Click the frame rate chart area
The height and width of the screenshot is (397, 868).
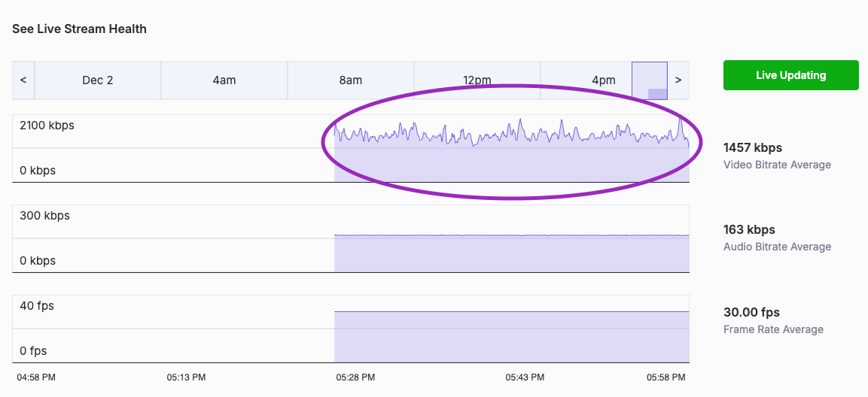351,329
